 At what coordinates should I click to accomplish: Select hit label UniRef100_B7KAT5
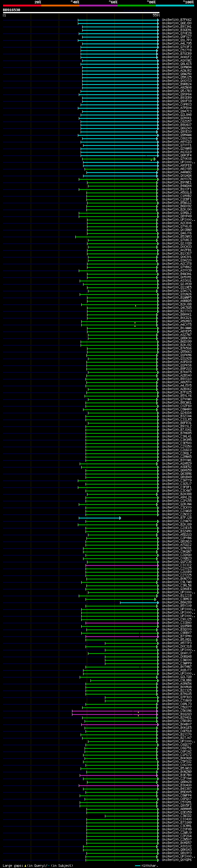click(x=177, y=372)
